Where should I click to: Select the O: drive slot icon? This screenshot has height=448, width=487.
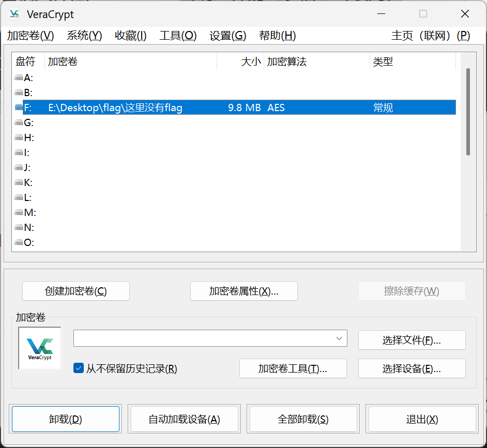[19, 242]
